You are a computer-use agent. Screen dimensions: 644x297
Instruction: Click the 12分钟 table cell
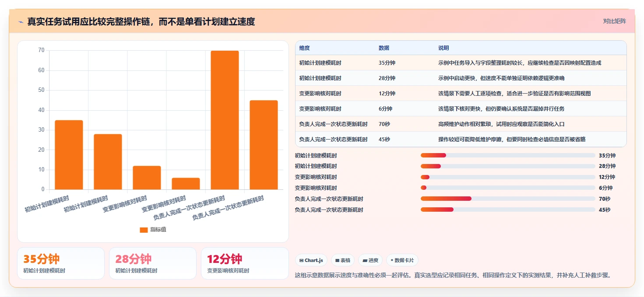tap(387, 94)
